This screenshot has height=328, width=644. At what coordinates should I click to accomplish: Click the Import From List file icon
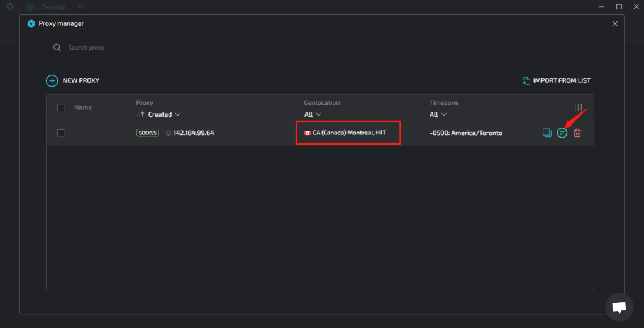[x=526, y=80]
